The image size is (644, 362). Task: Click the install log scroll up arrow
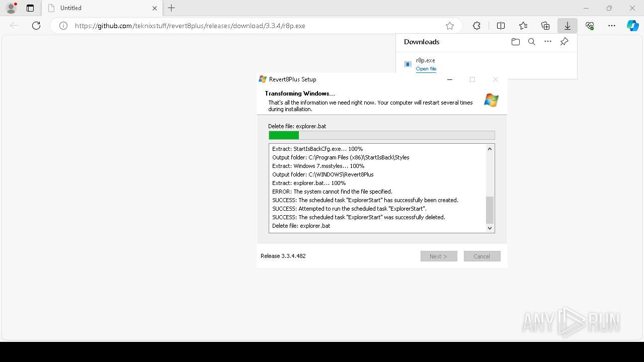point(490,149)
